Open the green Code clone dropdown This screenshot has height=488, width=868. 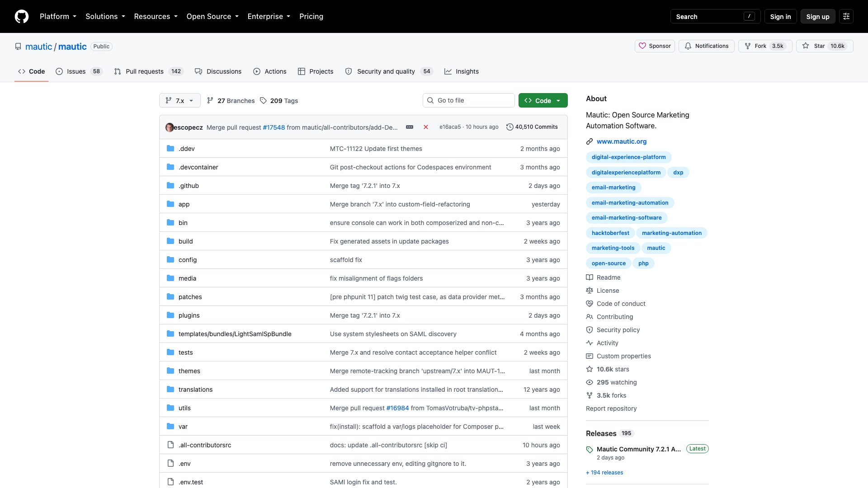543,100
